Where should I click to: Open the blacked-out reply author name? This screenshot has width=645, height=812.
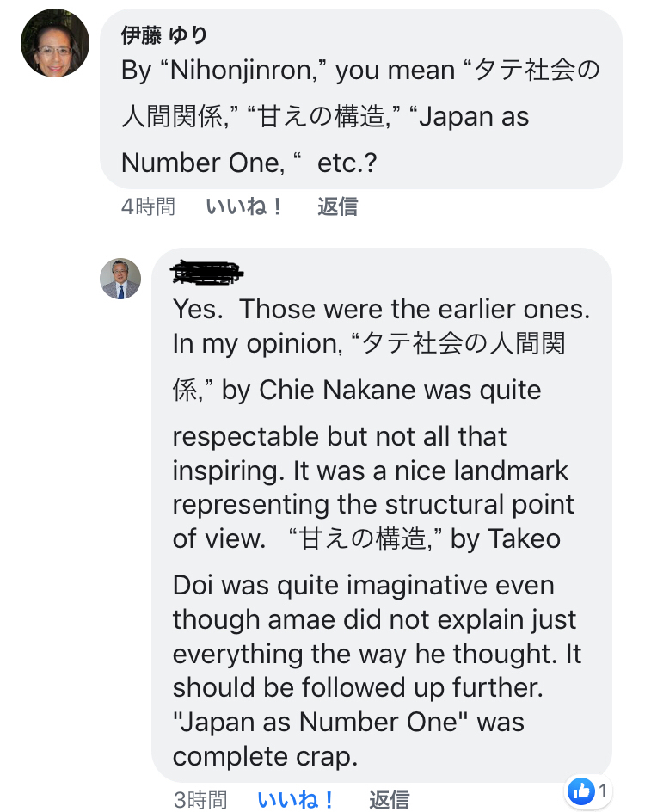click(x=207, y=273)
